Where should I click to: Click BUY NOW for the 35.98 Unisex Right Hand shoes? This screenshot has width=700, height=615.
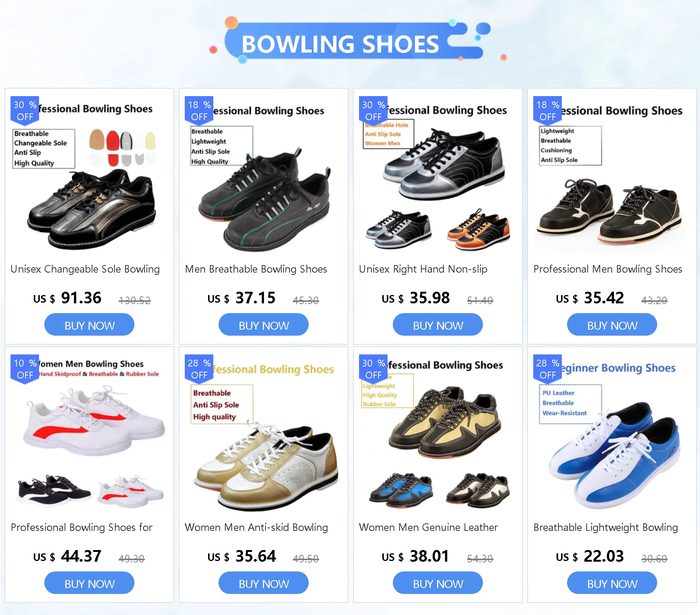pos(438,325)
